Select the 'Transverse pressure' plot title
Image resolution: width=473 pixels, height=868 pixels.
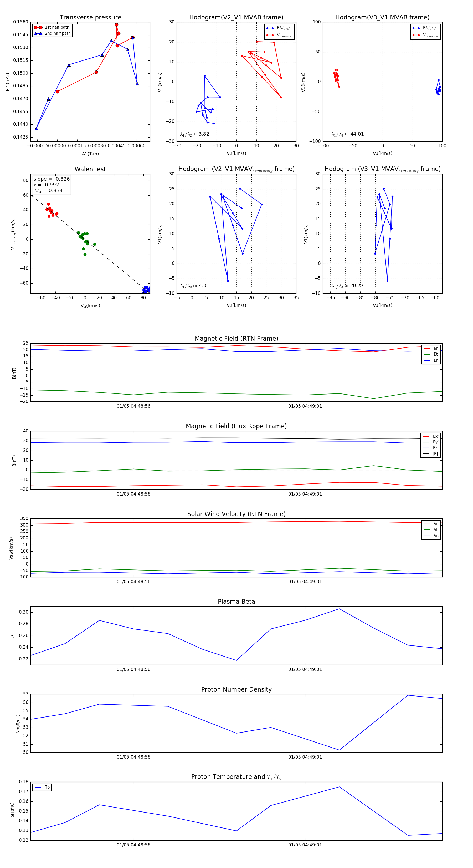pos(90,18)
